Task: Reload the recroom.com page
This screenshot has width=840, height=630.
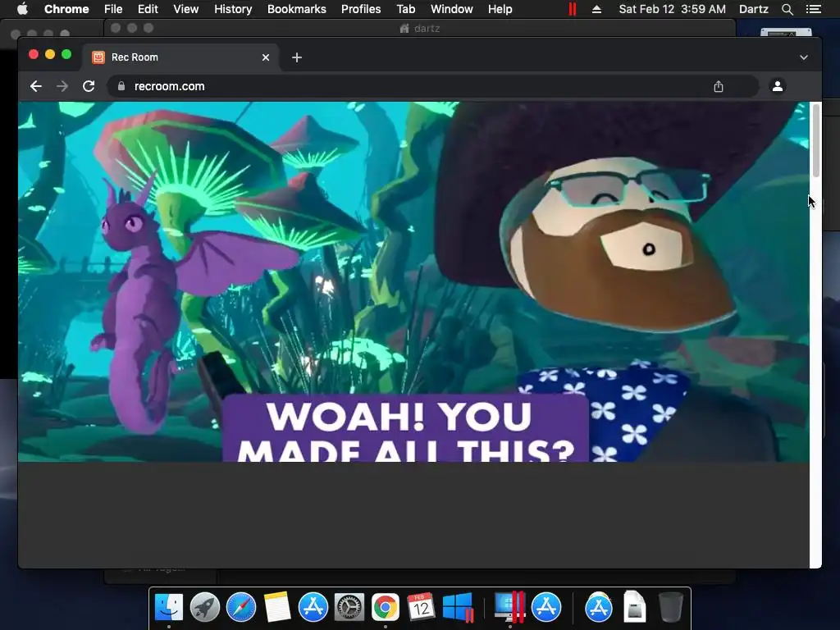Action: point(89,86)
